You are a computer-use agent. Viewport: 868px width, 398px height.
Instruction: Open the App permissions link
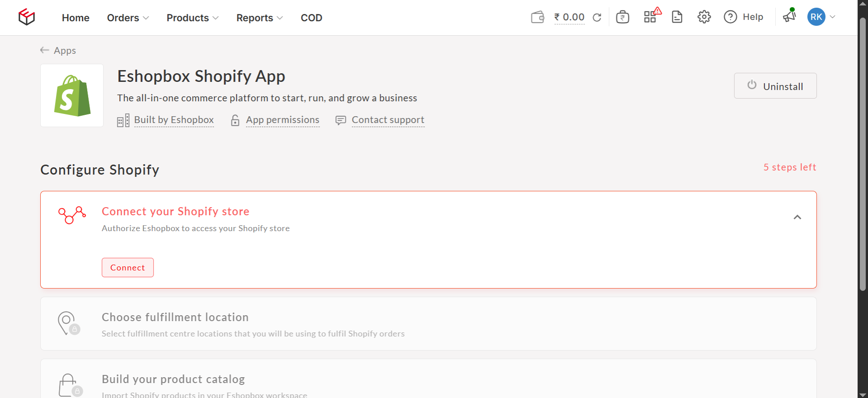point(282,120)
